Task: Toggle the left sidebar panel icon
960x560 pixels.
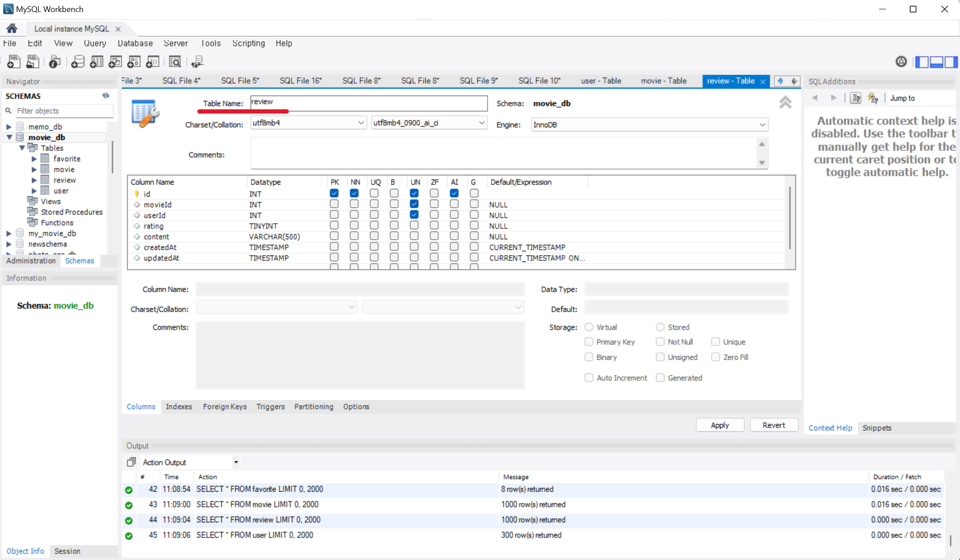Action: pyautogui.click(x=922, y=62)
